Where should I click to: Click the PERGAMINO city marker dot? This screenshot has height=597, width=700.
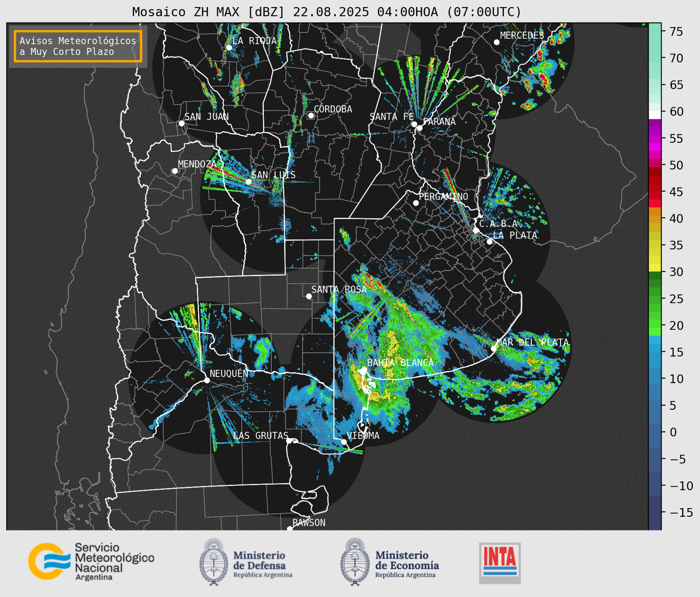(x=416, y=203)
